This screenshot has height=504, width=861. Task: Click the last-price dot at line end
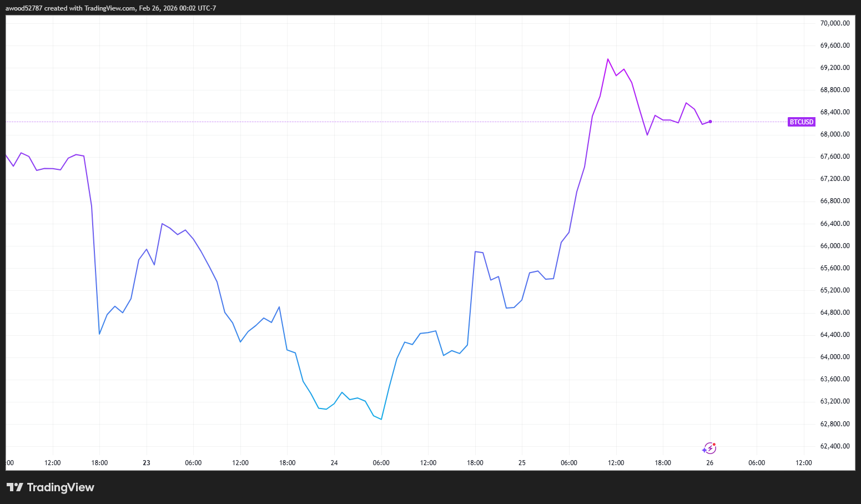click(709, 122)
